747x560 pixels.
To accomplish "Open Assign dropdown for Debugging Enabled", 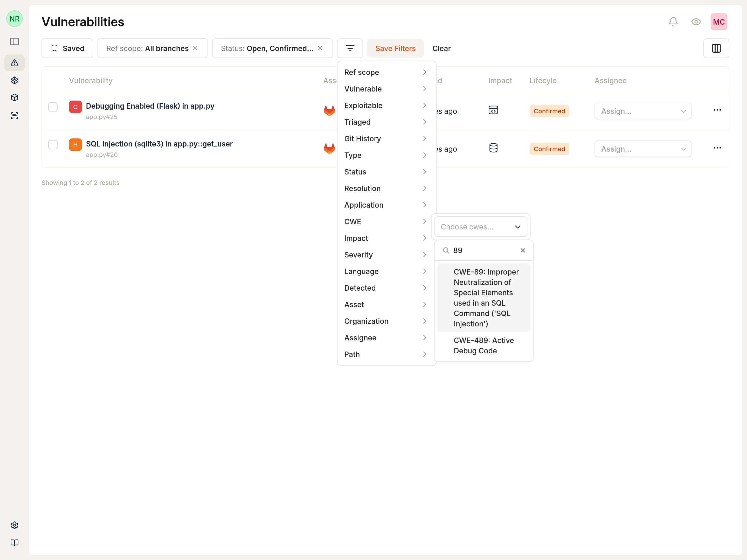I will click(643, 111).
